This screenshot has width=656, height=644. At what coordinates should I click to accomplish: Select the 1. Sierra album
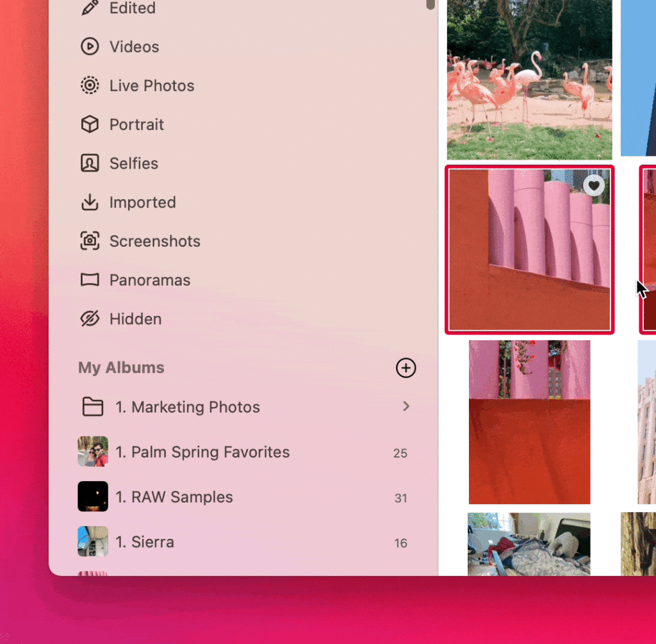(x=145, y=542)
